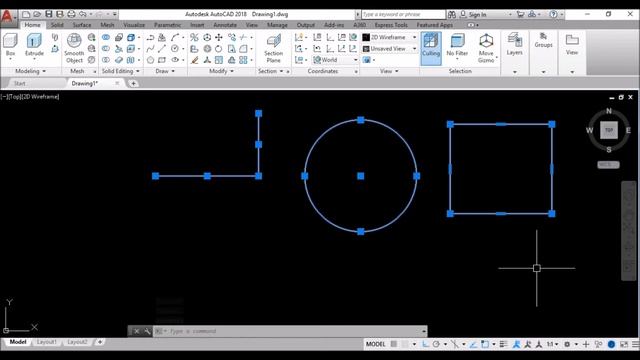This screenshot has height=360, width=640.
Task: Switch to the Drawing1* file tab
Action: pyautogui.click(x=84, y=83)
